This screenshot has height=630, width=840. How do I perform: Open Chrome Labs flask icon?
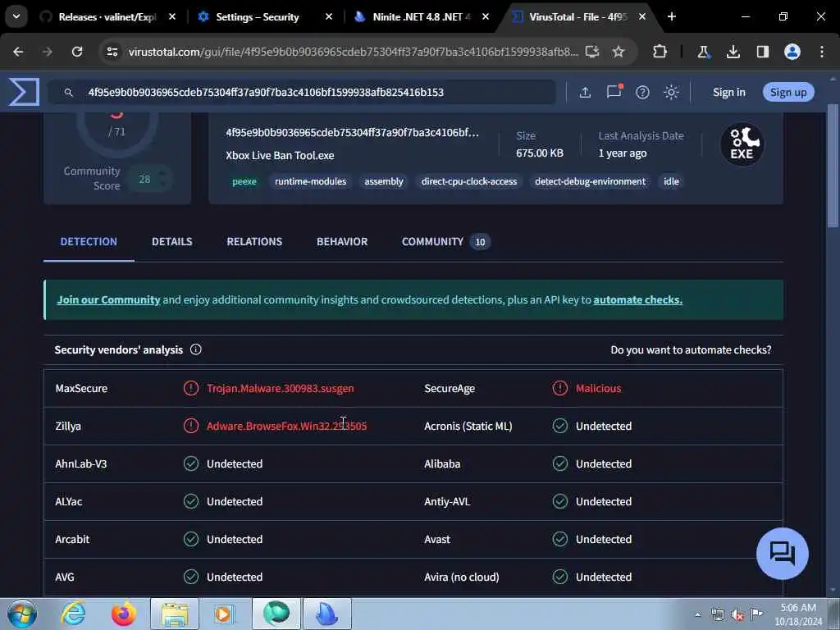[x=703, y=52]
